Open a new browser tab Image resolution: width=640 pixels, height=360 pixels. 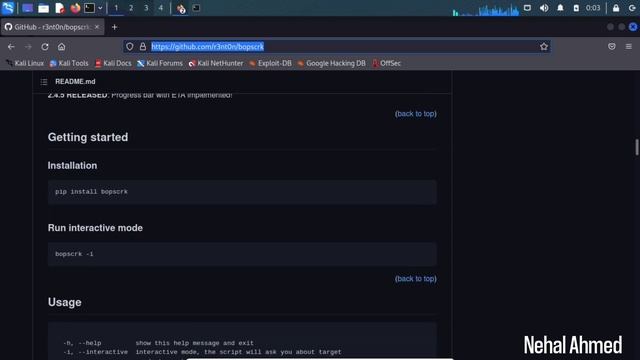114,27
